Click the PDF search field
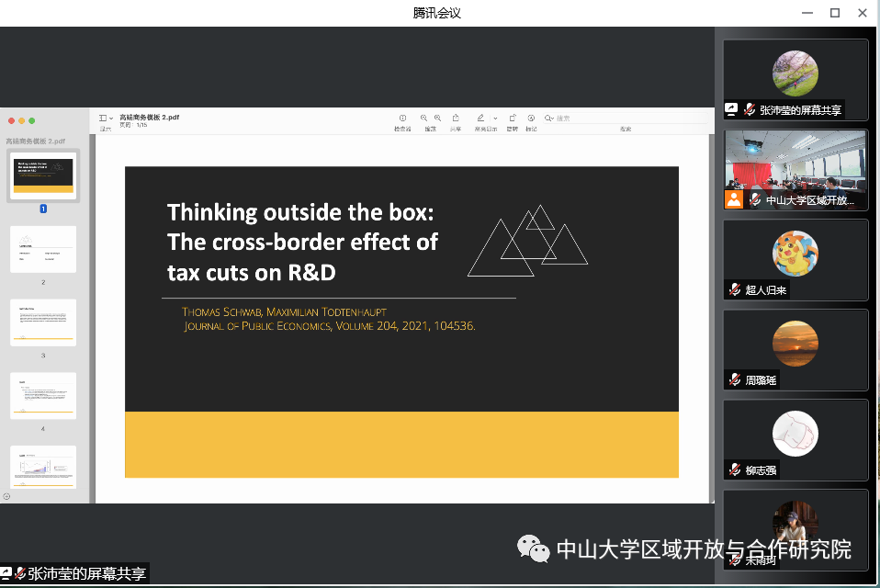The image size is (880, 588). click(588, 119)
